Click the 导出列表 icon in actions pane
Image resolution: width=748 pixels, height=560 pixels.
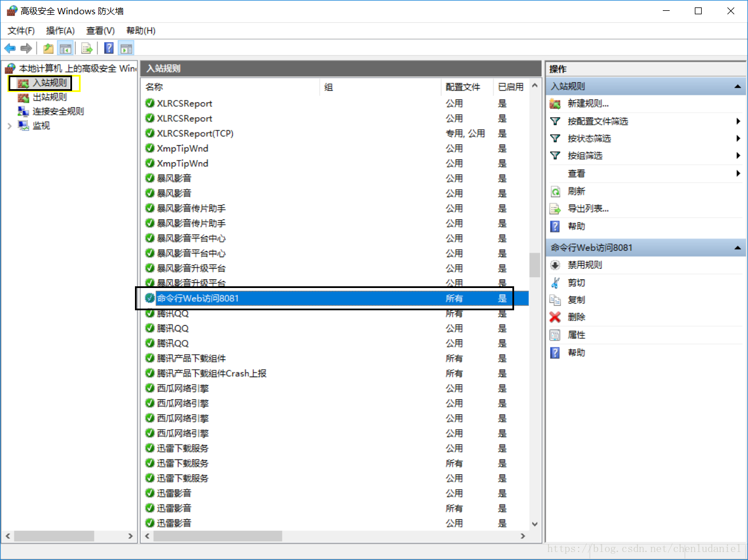click(x=555, y=209)
